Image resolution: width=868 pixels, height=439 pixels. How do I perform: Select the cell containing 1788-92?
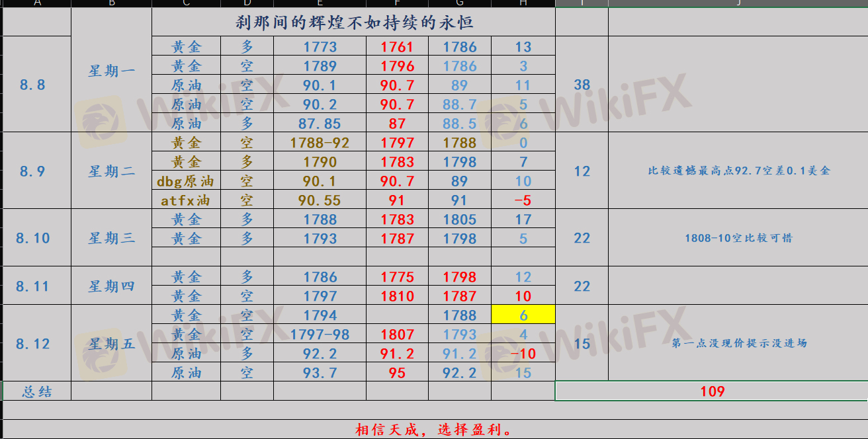tap(320, 143)
